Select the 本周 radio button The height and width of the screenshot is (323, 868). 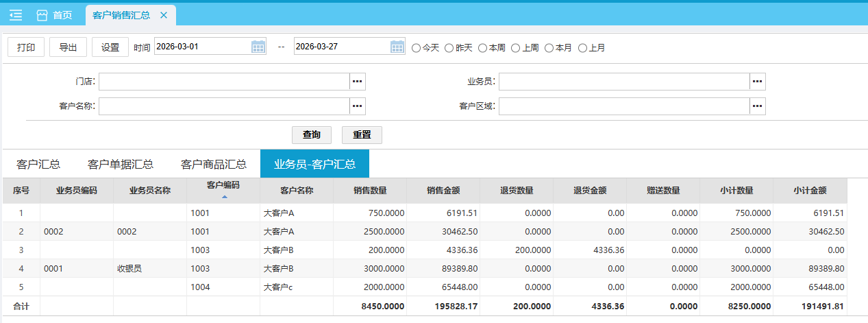483,48
